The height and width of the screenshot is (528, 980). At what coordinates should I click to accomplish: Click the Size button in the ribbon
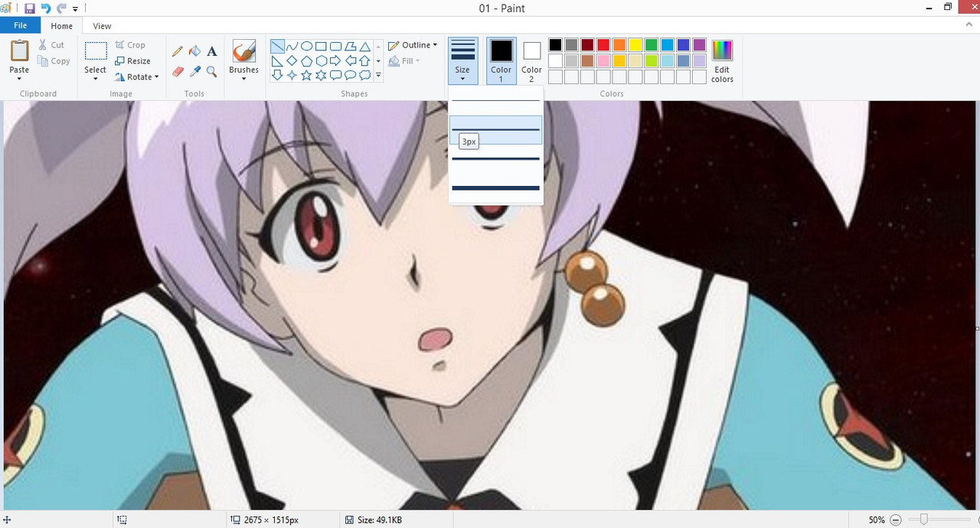pos(462,60)
